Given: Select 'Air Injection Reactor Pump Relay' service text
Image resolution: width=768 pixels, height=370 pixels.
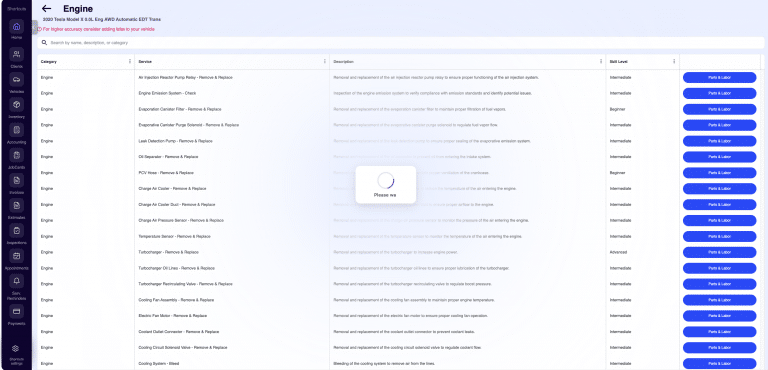Looking at the screenshot, I should click(186, 77).
